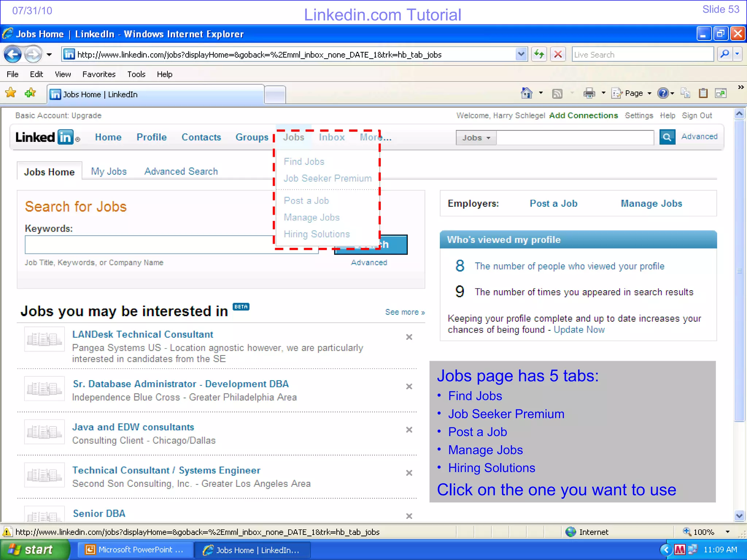
Task: Switch to Microsoft PowerPoint taskbar button
Action: pos(135,550)
